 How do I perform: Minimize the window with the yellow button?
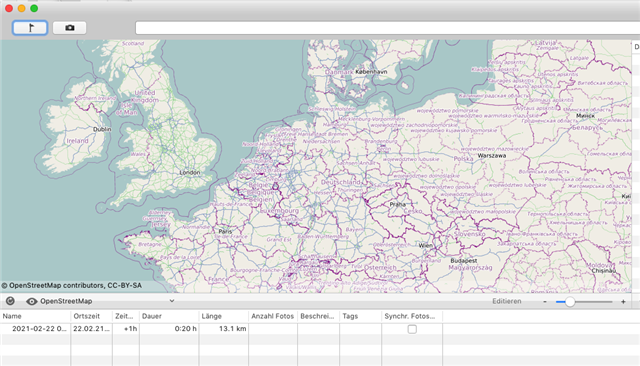22,8
